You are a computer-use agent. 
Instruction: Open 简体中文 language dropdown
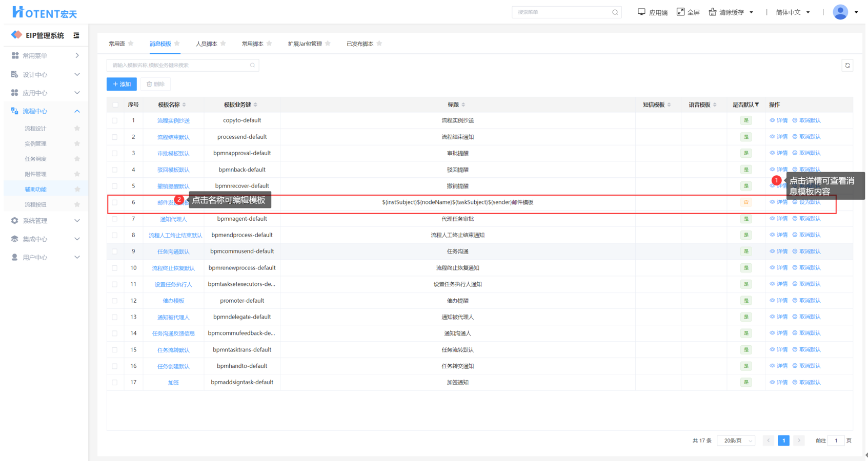793,12
